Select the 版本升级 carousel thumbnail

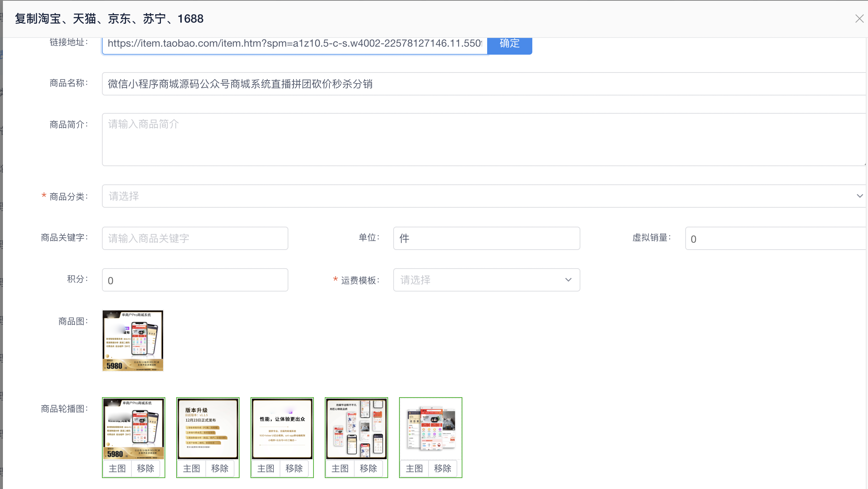click(x=208, y=428)
